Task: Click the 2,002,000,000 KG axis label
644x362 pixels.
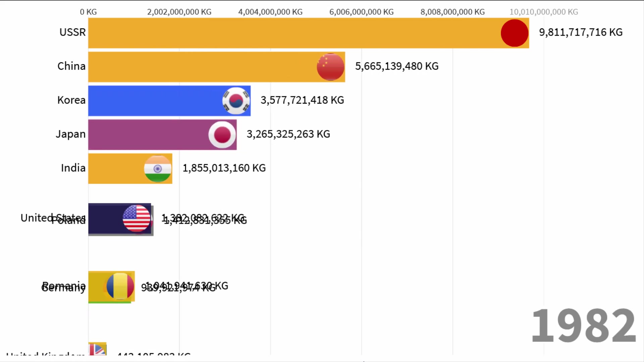Action: [x=179, y=12]
